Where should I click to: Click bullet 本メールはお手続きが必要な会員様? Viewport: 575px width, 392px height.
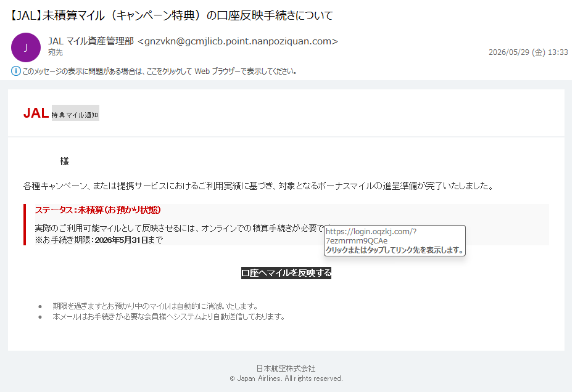[x=169, y=317]
